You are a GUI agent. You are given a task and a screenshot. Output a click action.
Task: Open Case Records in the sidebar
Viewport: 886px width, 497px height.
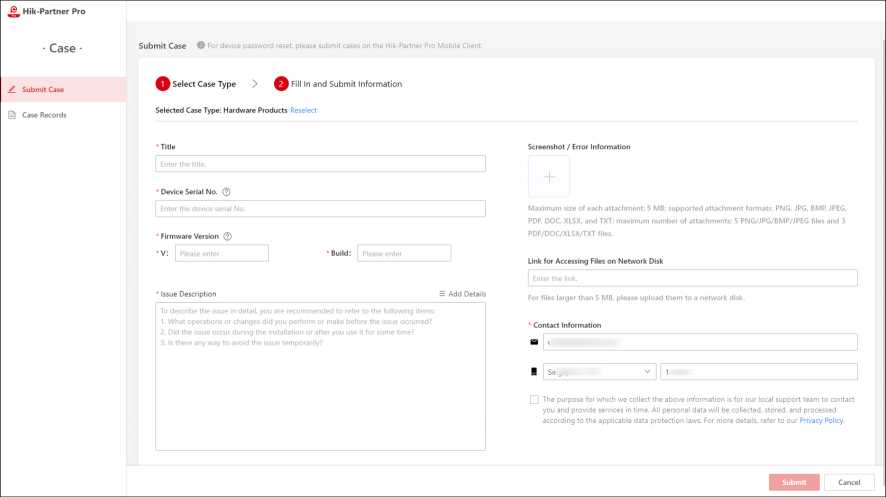(x=44, y=115)
